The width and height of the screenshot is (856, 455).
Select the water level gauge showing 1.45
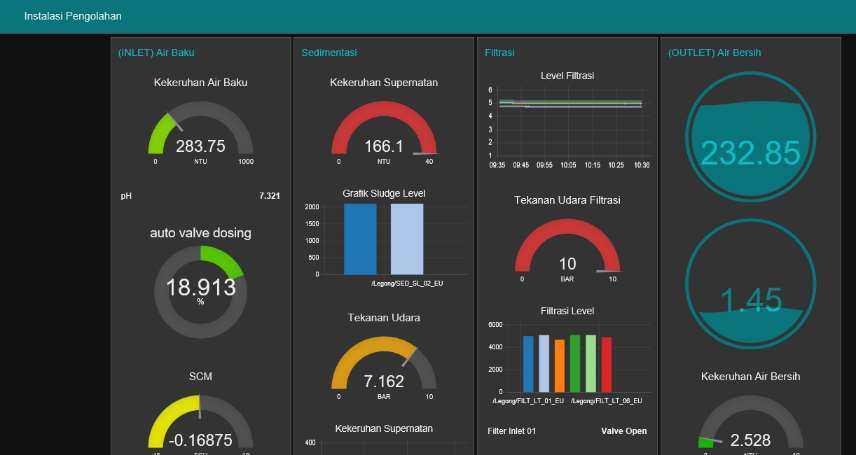pos(751,284)
